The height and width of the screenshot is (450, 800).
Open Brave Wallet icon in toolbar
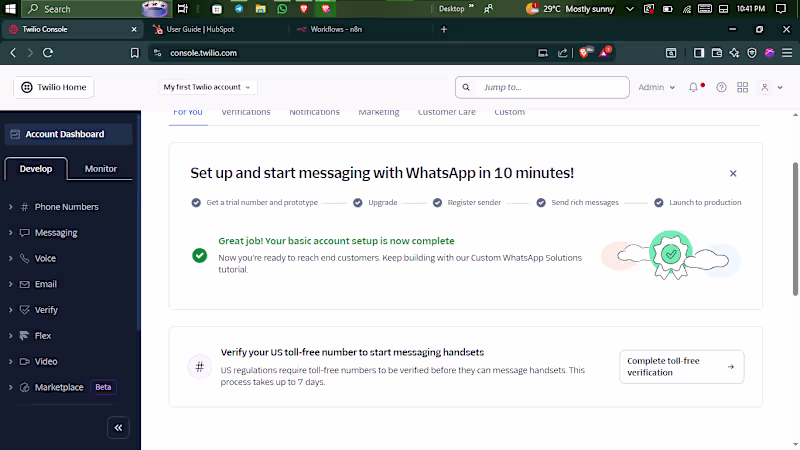coord(716,53)
